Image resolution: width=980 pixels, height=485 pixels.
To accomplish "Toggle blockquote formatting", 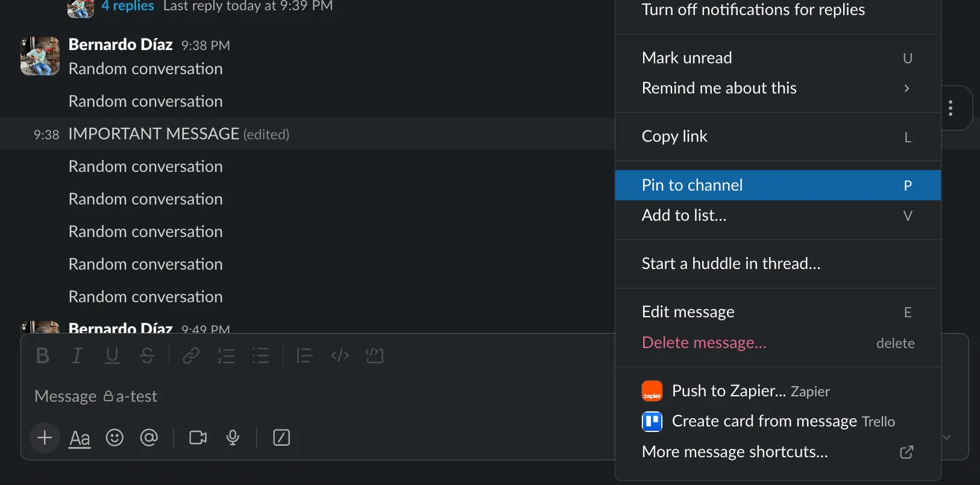I will tap(304, 356).
